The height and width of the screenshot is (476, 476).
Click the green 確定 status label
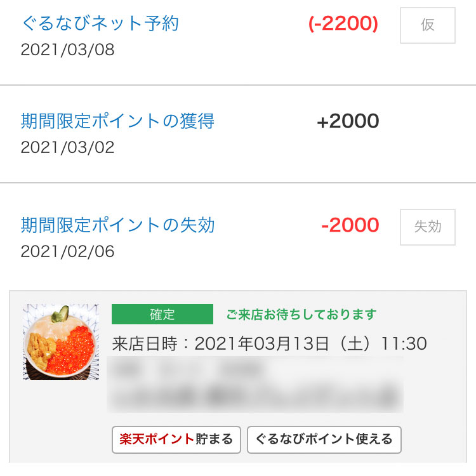(162, 314)
